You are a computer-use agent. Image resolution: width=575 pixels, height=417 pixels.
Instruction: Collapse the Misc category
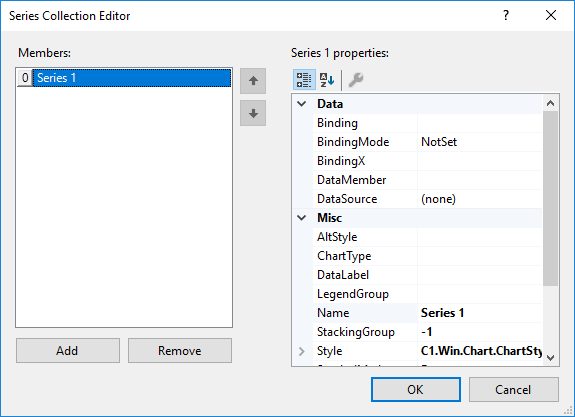point(301,218)
